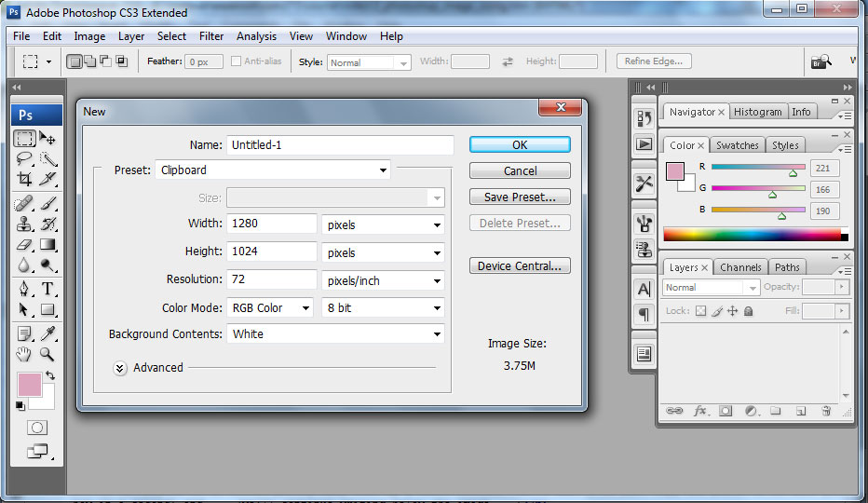Image resolution: width=868 pixels, height=503 pixels.
Task: Reset to default foreground and background colors
Action: (x=20, y=405)
